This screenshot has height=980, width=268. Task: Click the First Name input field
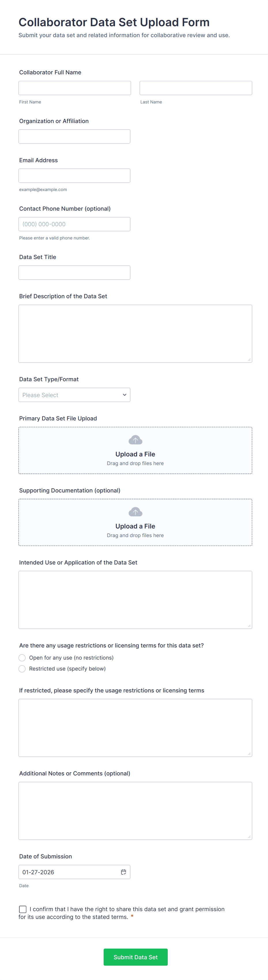pos(75,88)
